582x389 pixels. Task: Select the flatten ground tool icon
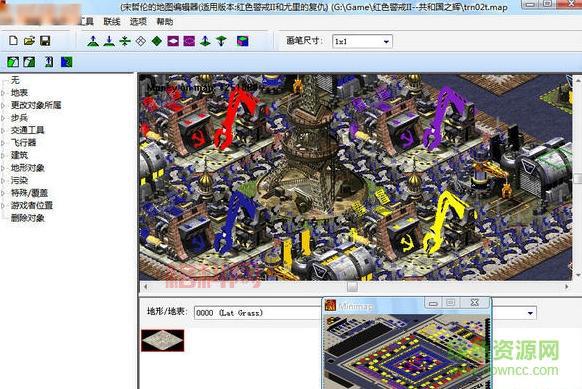point(125,41)
